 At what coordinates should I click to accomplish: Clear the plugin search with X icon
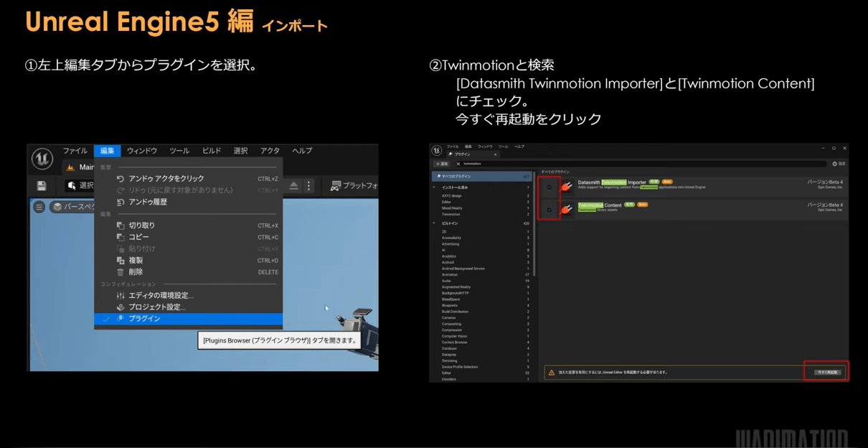458,164
